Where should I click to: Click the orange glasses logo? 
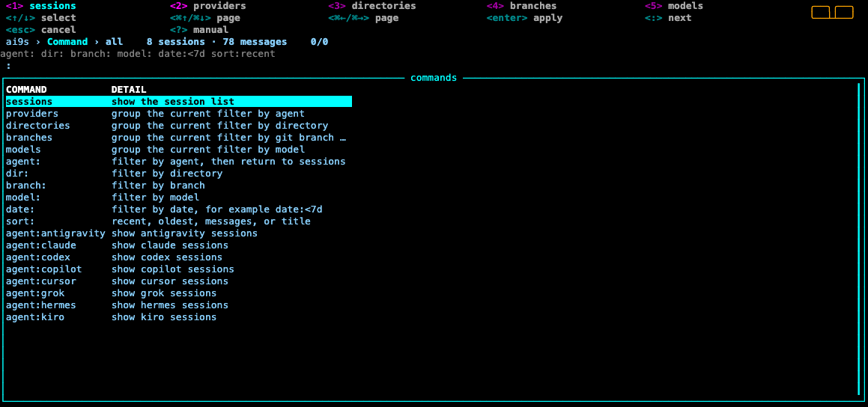(x=833, y=12)
